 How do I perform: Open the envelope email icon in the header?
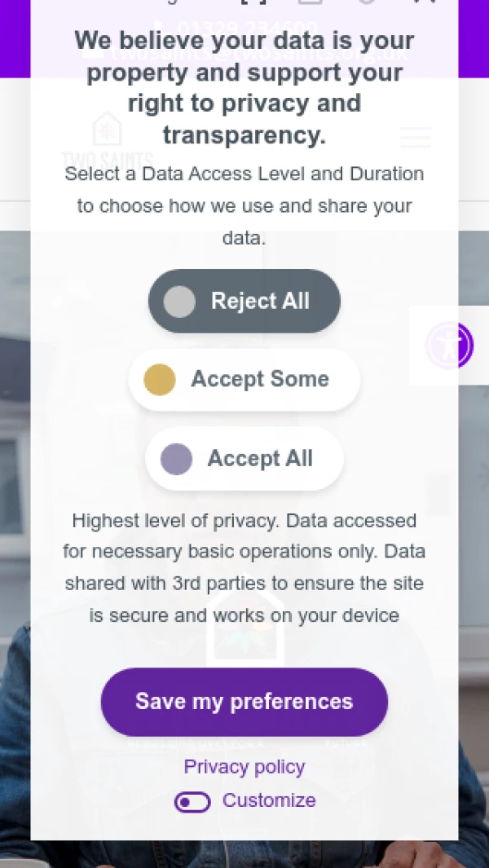coord(311,3)
